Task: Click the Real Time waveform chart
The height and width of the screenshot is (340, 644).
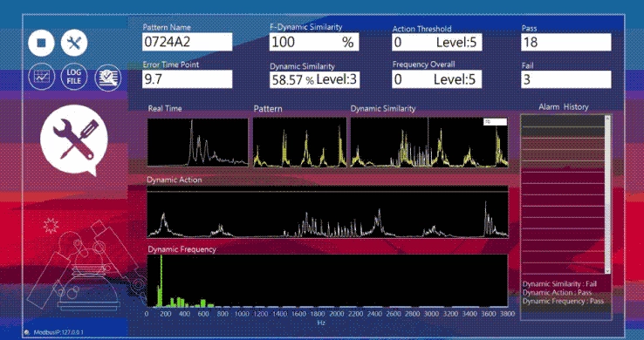Action: pyautogui.click(x=198, y=142)
